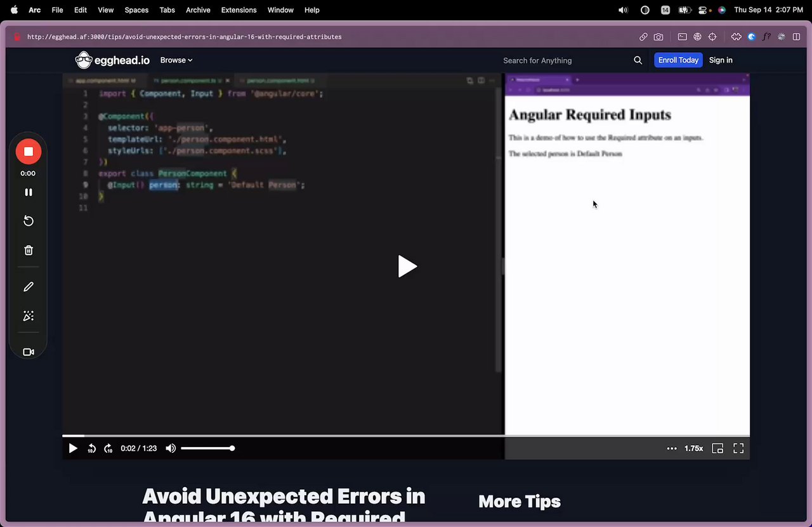Open the Extensions menu
This screenshot has width=812, height=527.
click(239, 10)
